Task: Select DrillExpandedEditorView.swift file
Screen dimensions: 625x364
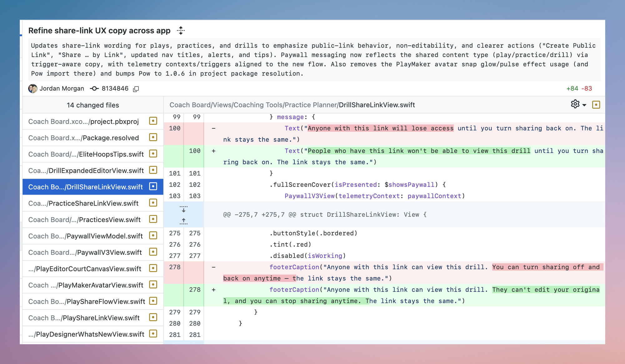Action: 93,170
